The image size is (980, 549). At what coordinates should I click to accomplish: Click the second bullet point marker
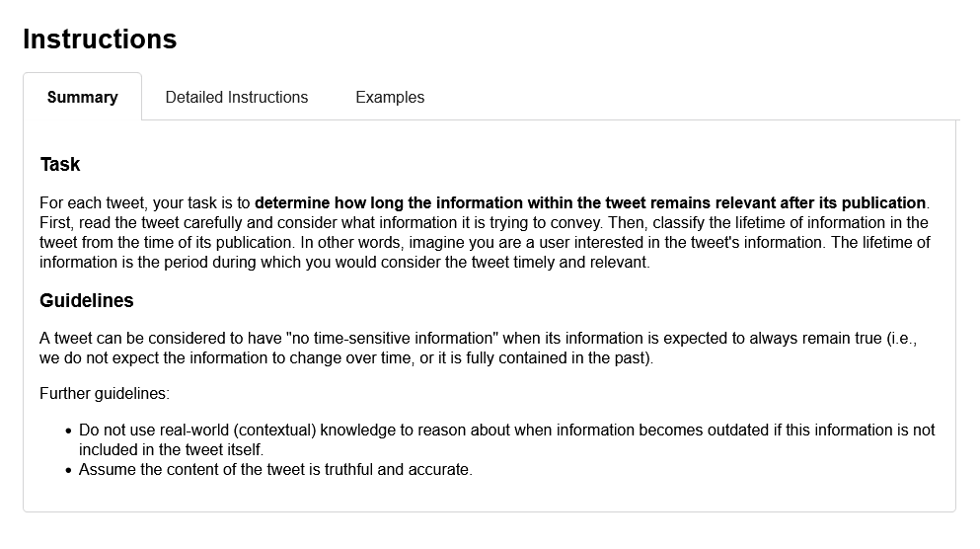tap(68, 470)
